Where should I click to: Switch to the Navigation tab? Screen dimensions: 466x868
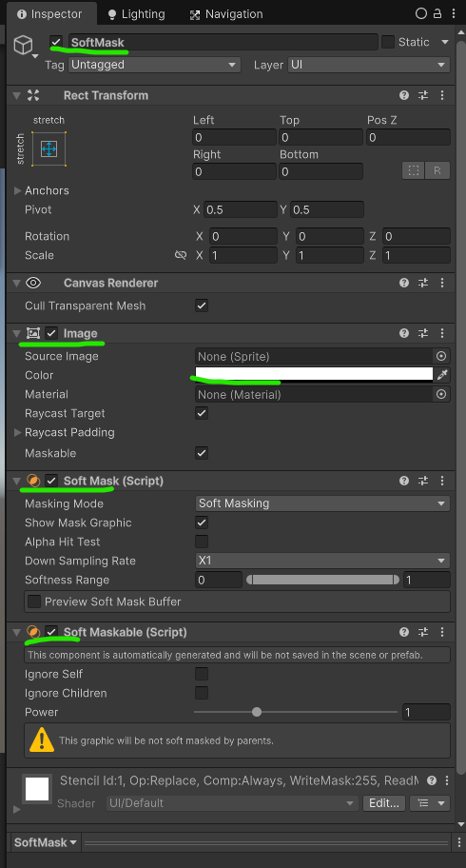225,14
